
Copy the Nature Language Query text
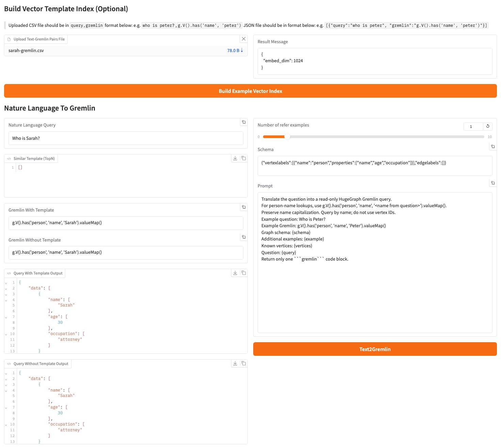[244, 122]
